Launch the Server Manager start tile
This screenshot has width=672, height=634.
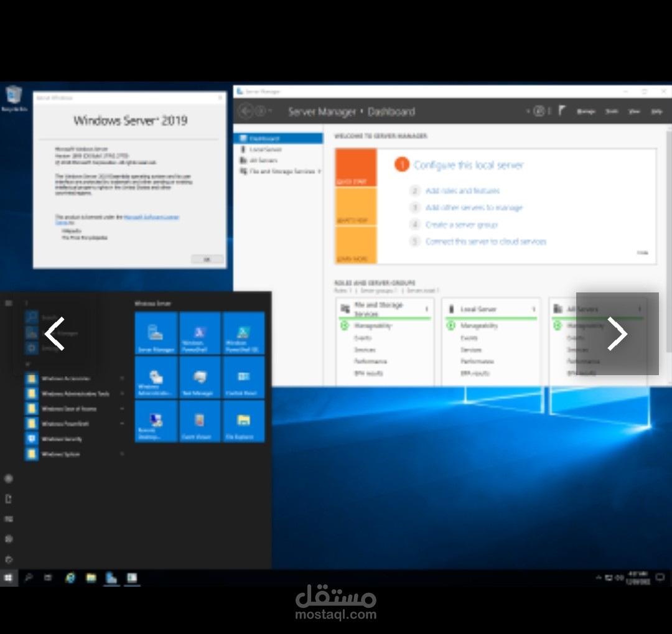coord(156,333)
